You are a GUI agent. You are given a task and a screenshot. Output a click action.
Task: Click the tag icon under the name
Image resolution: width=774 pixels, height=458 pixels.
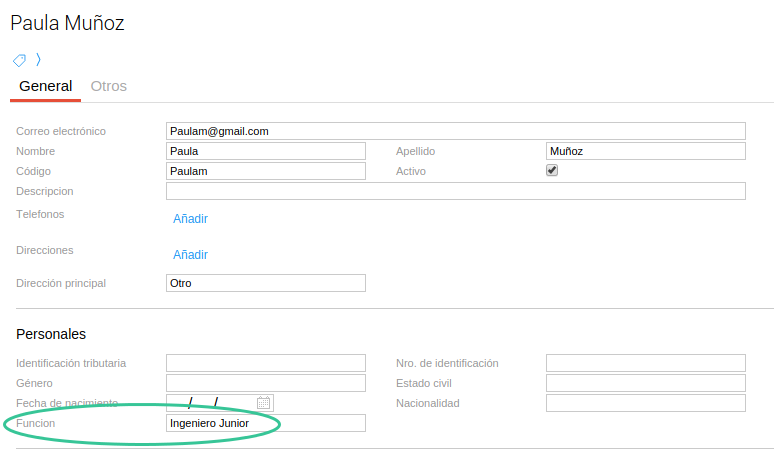19,60
